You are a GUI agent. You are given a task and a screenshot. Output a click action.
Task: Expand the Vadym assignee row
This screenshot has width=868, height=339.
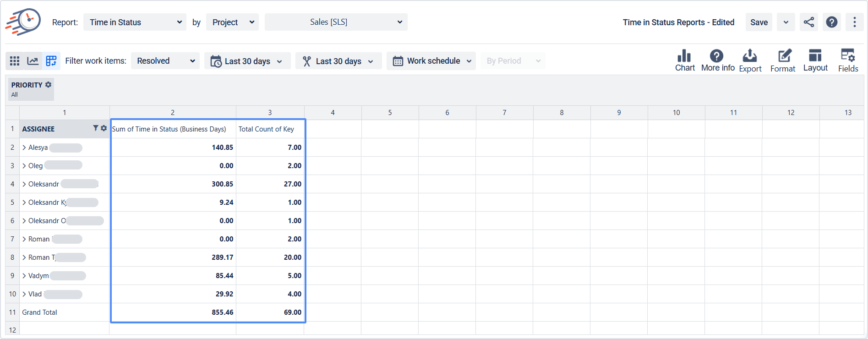(x=24, y=276)
